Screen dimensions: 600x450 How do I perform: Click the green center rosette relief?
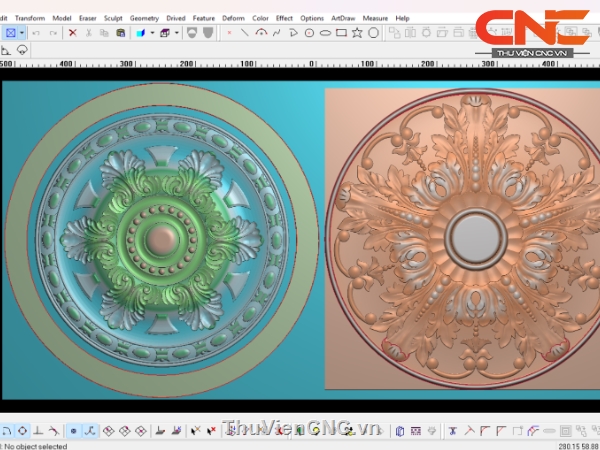(159, 239)
